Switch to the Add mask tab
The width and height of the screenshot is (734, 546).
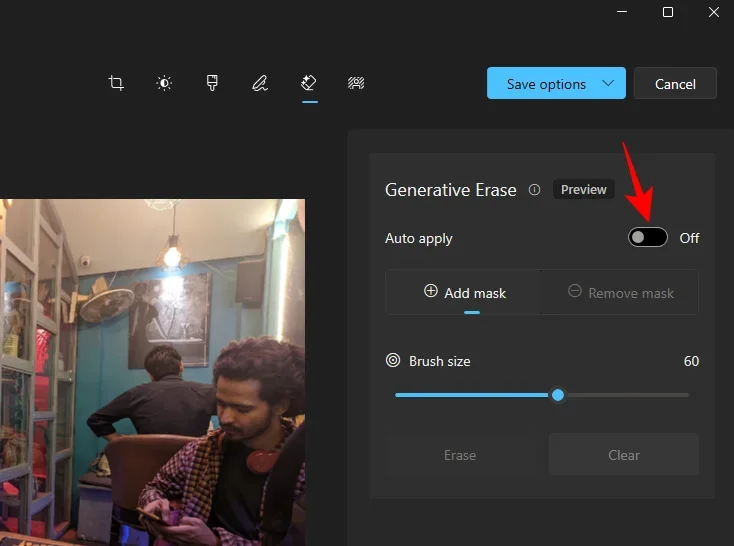pyautogui.click(x=464, y=293)
